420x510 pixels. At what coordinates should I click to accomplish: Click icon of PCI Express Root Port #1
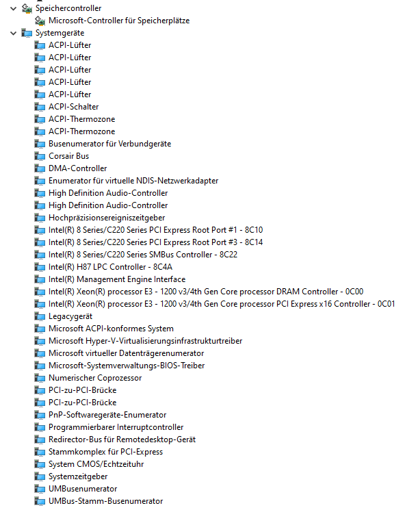pyautogui.click(x=40, y=230)
